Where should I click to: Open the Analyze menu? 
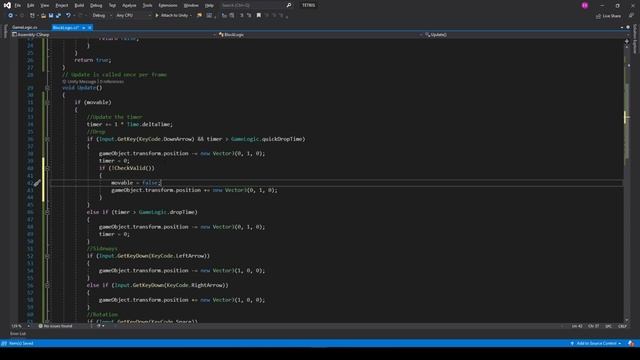[129, 5]
